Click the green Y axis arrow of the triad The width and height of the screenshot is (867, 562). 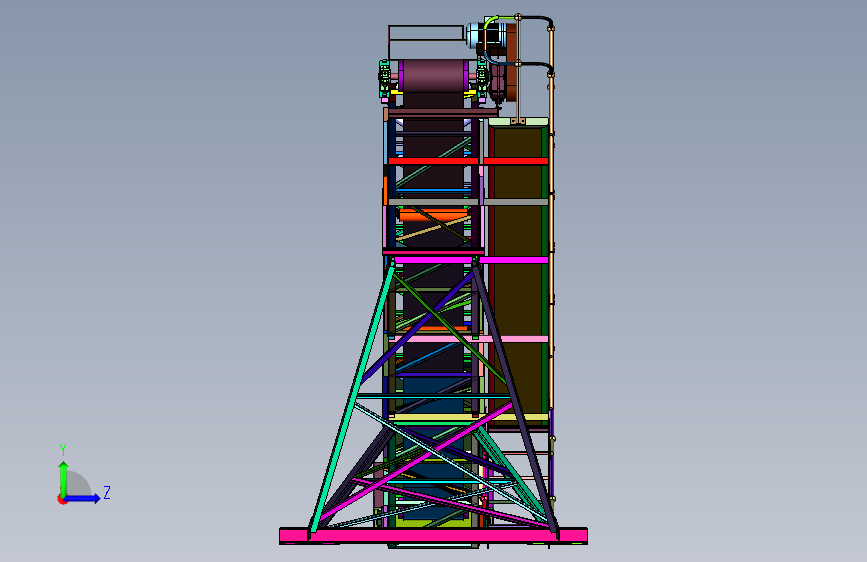pyautogui.click(x=64, y=478)
